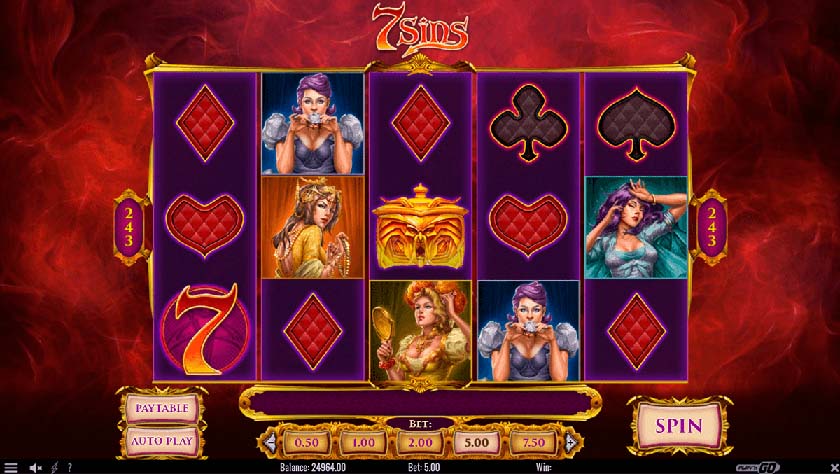This screenshot has width=840, height=474.
Task: Choose the highlighted 5.00 bet option
Action: coord(477,443)
